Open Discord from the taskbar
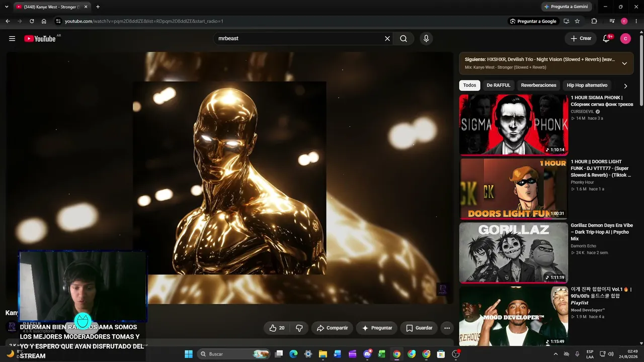The image size is (644, 362). 367,354
